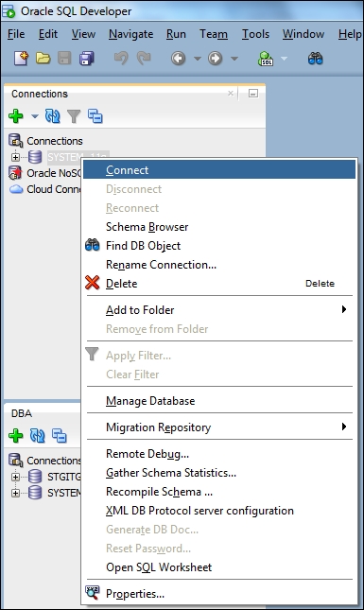The width and height of the screenshot is (364, 610).
Task: Expand the SYSTEM connection tree node
Action: click(15, 157)
